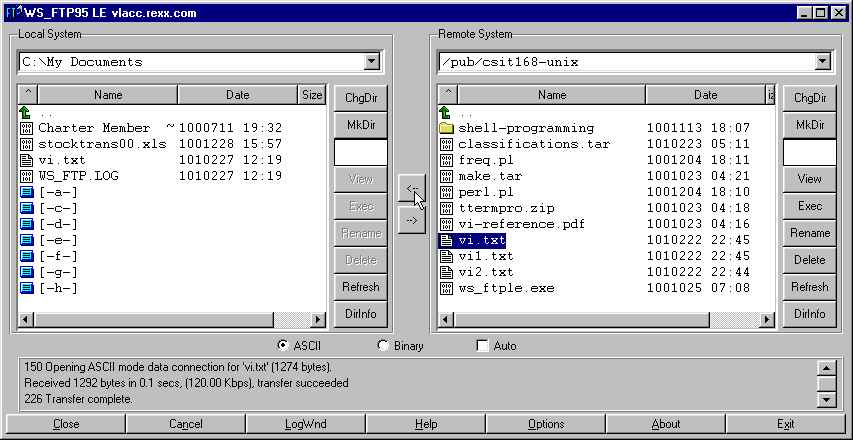Click the remote Refresh button
853x440 pixels.
809,287
